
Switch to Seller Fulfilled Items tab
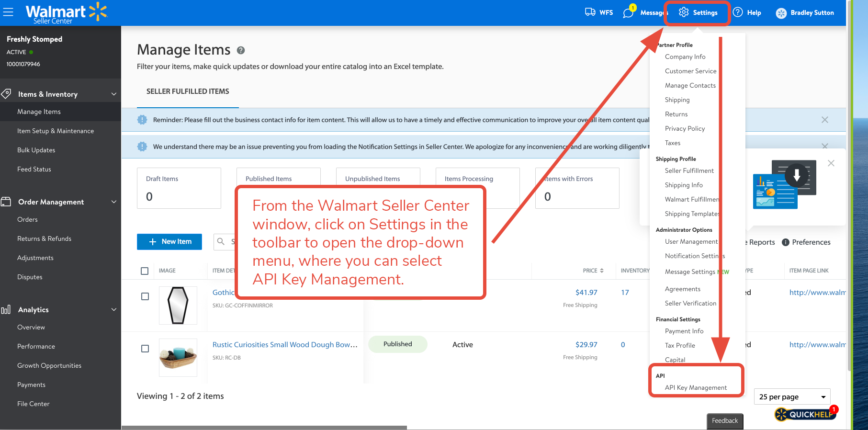(x=188, y=91)
